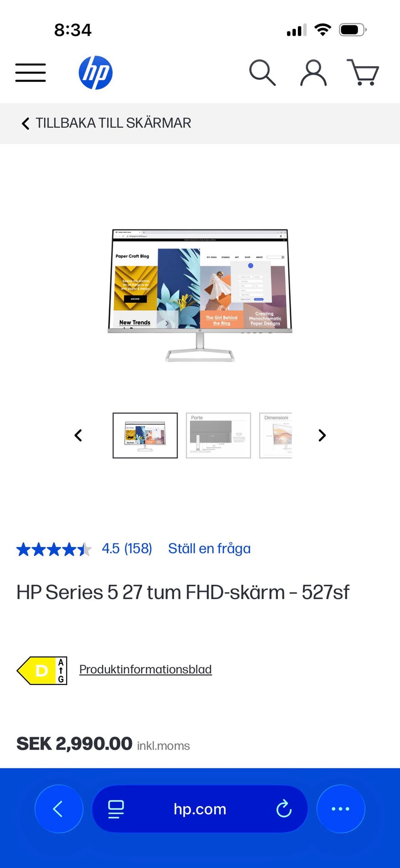The height and width of the screenshot is (868, 400).
Task: Select the Dimensioni thumbnail
Action: tap(275, 435)
